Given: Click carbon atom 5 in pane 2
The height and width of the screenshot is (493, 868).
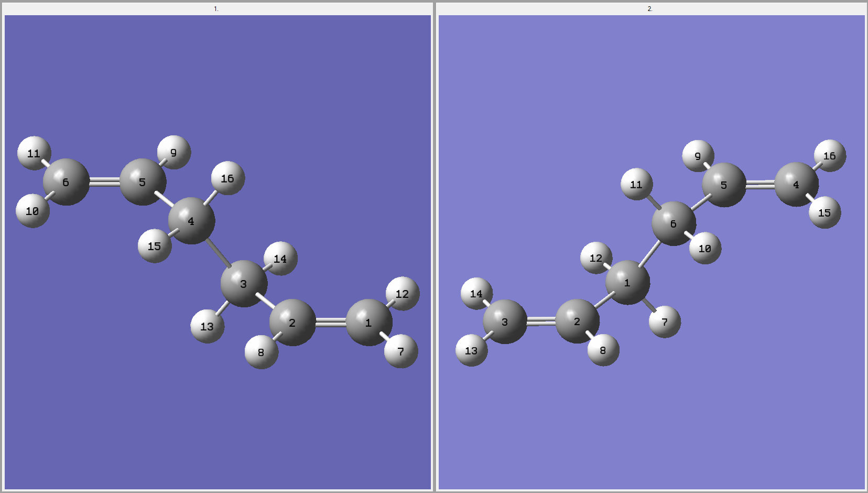Looking at the screenshot, I should coord(724,185).
